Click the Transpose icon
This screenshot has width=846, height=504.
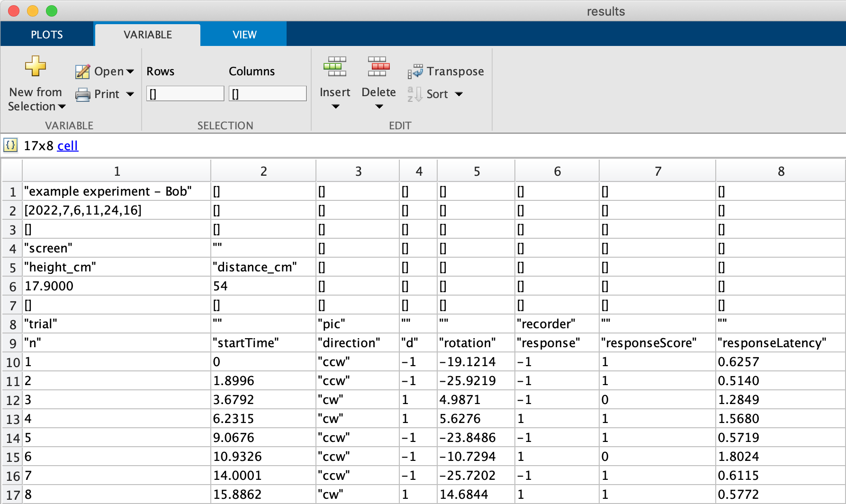point(415,72)
